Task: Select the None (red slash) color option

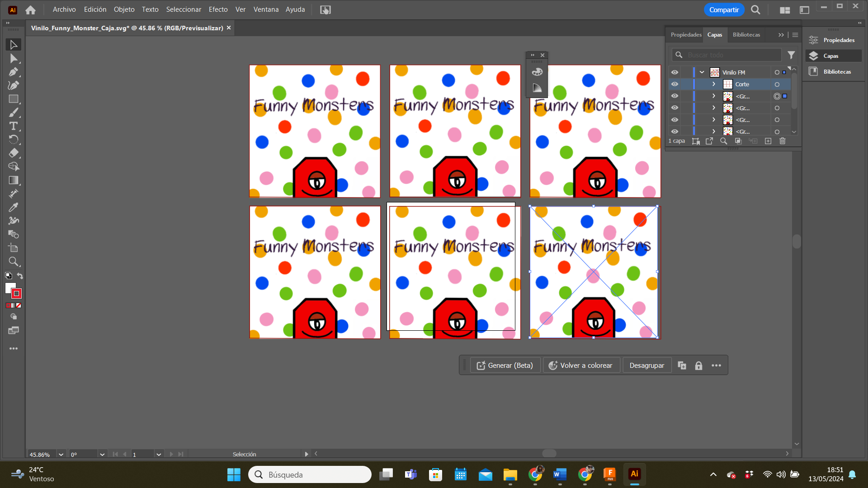Action: pos(19,306)
